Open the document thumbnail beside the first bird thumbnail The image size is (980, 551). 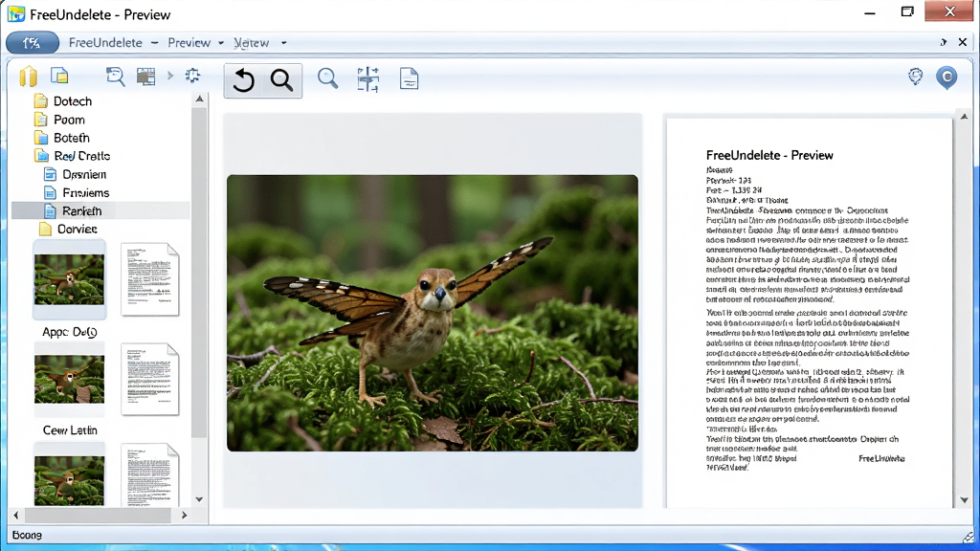(150, 279)
